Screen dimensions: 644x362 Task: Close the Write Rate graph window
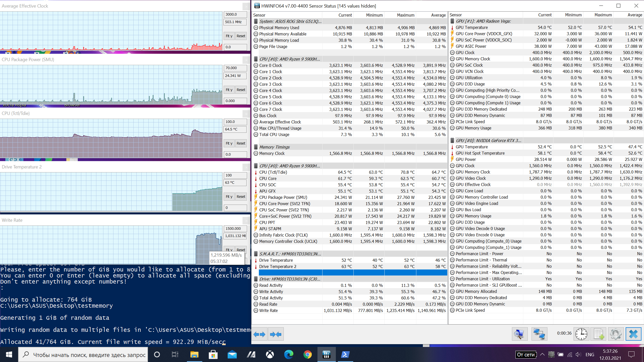pos(246,220)
